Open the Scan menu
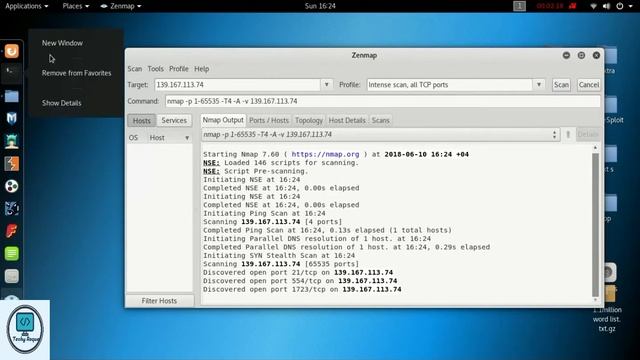Viewport: 640px width, 360px height. [135, 69]
